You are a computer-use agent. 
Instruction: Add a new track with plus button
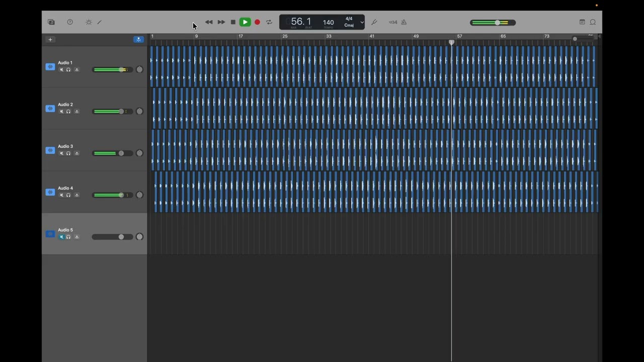pyautogui.click(x=50, y=40)
